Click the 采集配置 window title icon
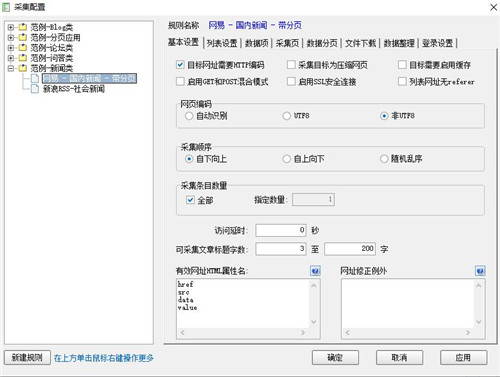The image size is (500, 377). click(x=6, y=7)
